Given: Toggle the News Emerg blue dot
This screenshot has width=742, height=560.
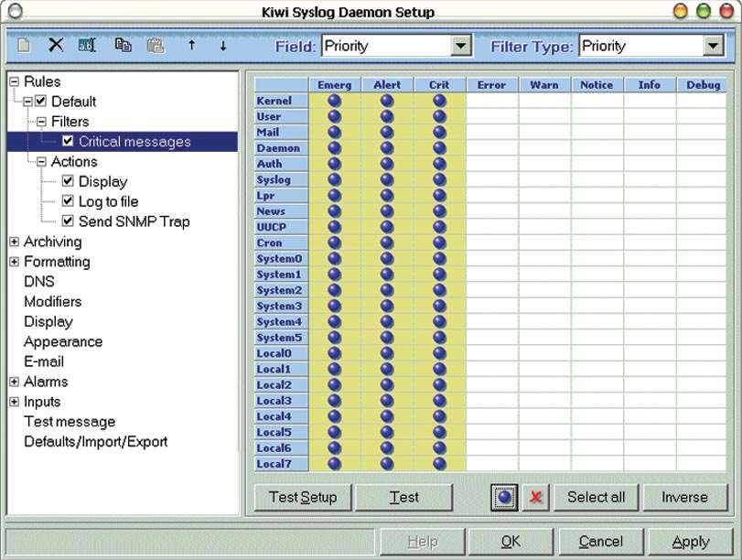Looking at the screenshot, I should [x=335, y=211].
